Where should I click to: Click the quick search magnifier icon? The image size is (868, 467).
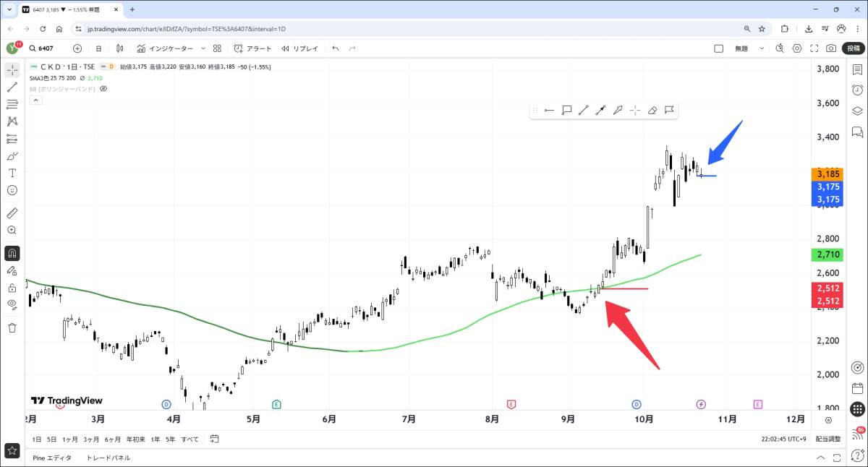[x=780, y=48]
